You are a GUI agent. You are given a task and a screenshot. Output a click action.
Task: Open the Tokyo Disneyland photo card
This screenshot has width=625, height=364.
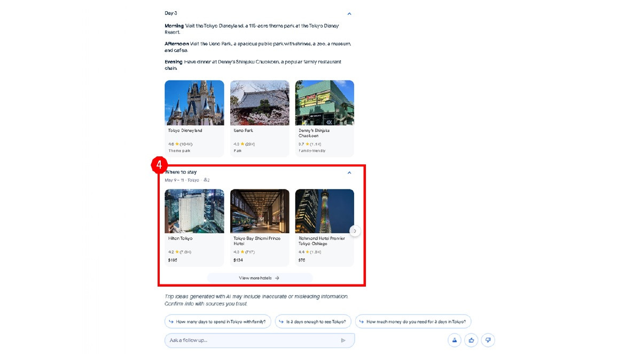click(194, 103)
